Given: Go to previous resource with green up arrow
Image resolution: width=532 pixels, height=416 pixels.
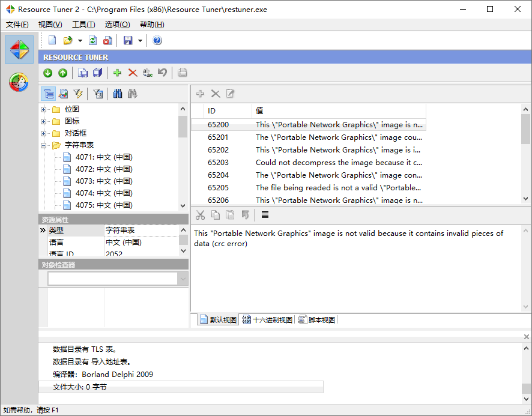Looking at the screenshot, I should click(63, 73).
